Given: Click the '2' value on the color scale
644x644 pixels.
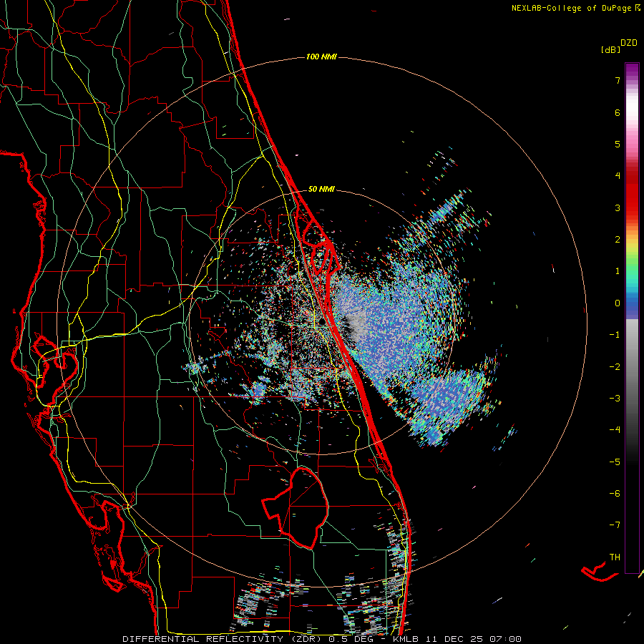Looking at the screenshot, I should (618, 240).
